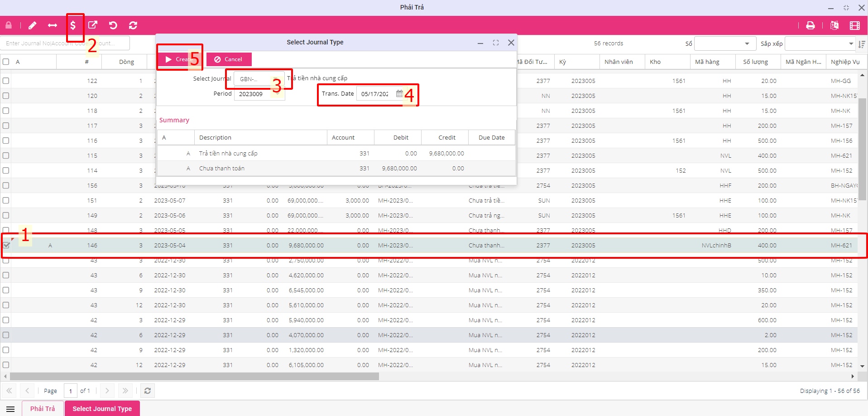Open the external link export icon
The height and width of the screenshot is (416, 868).
coord(93,25)
